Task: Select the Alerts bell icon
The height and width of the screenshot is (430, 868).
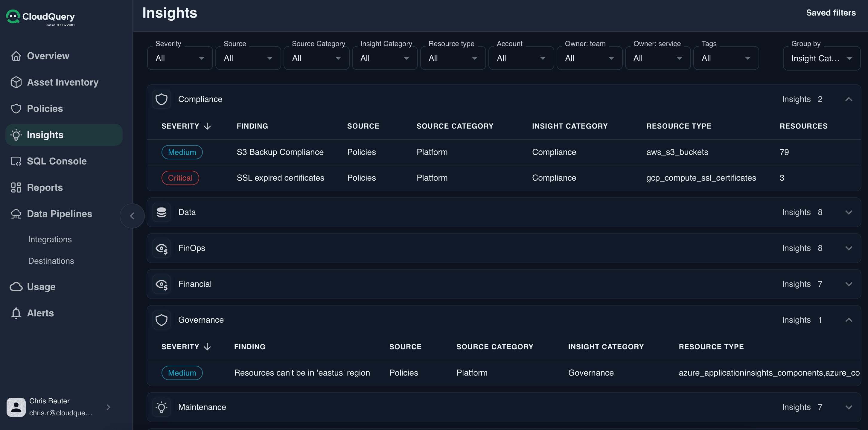Action: point(16,313)
